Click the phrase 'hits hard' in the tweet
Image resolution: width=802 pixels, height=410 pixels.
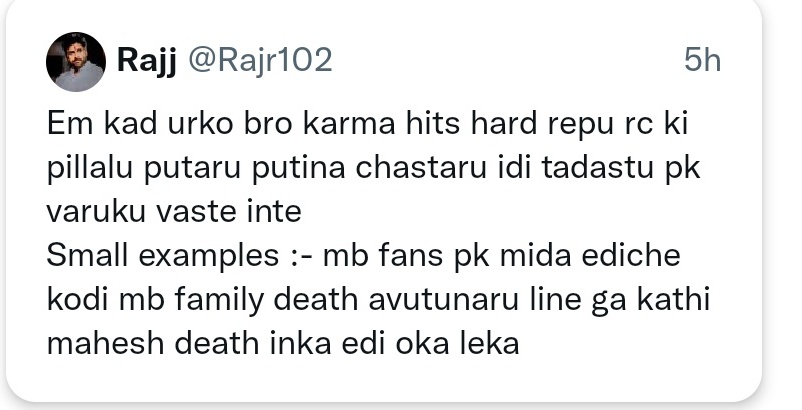471,124
